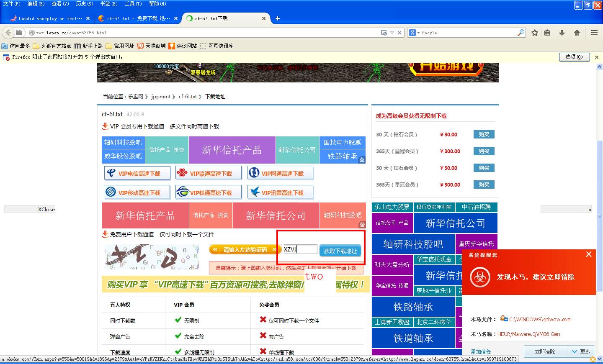Viewport: 603px width, 364px height.
Task: Buy the 30天 钻石会员 first row
Action: [x=484, y=134]
